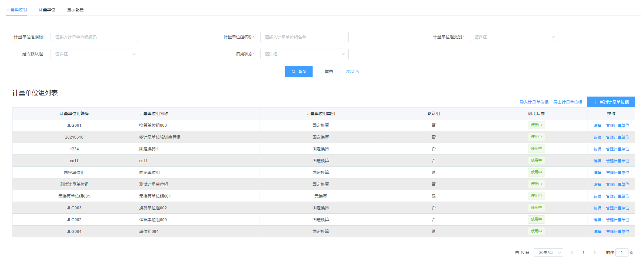
Task: Go to previous page arrow
Action: pos(572,252)
